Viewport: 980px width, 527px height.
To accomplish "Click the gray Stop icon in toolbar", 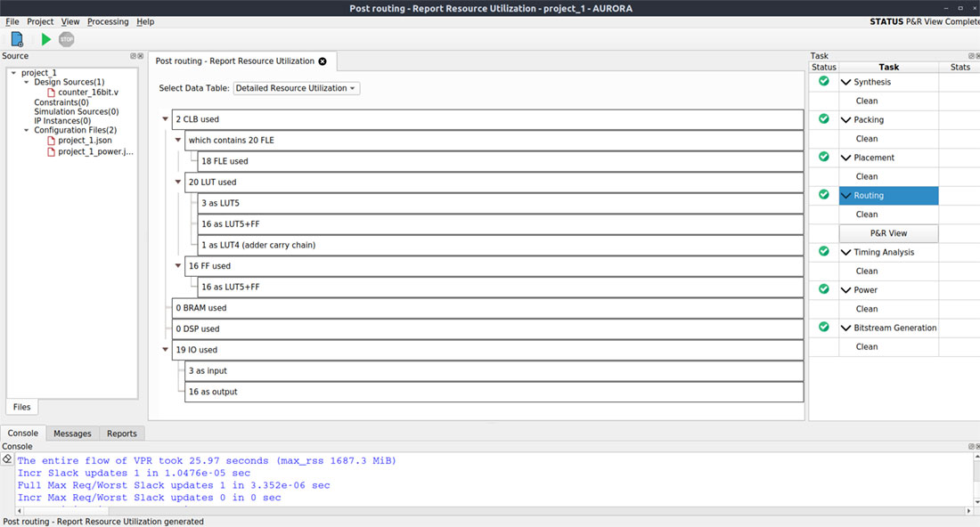I will coord(66,39).
